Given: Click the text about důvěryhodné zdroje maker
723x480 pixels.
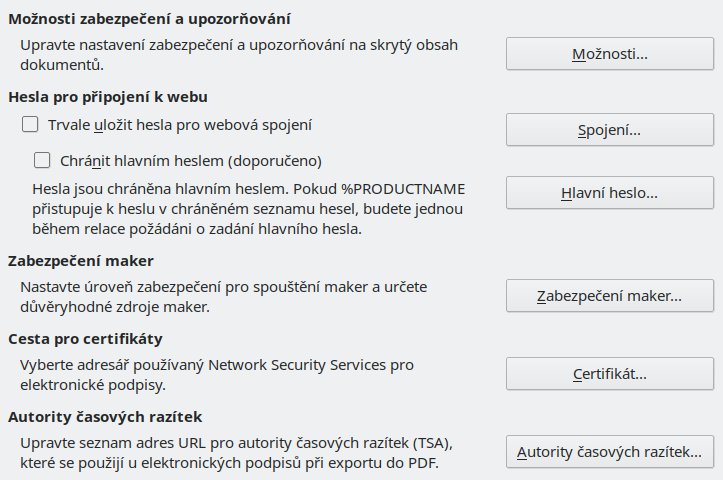Looking at the screenshot, I should tap(223, 296).
